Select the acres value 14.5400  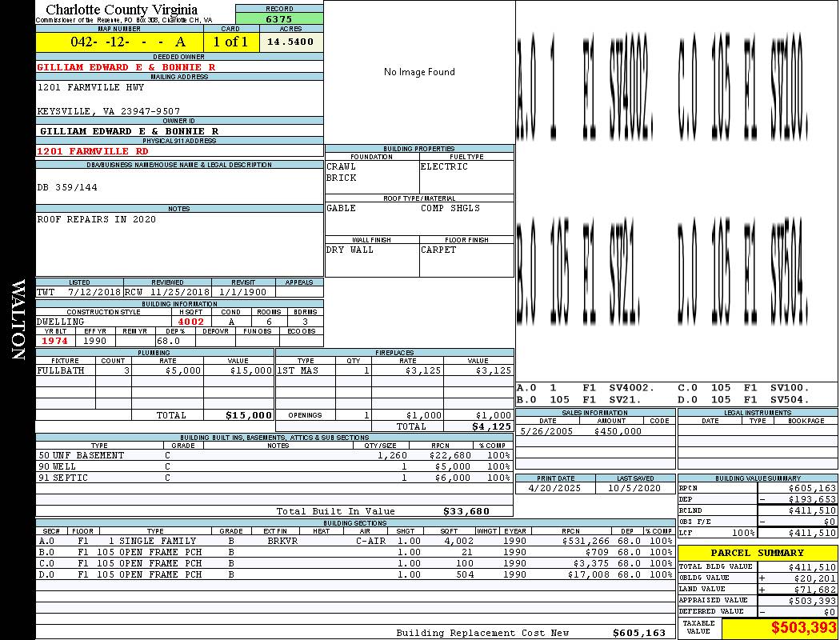[290, 42]
